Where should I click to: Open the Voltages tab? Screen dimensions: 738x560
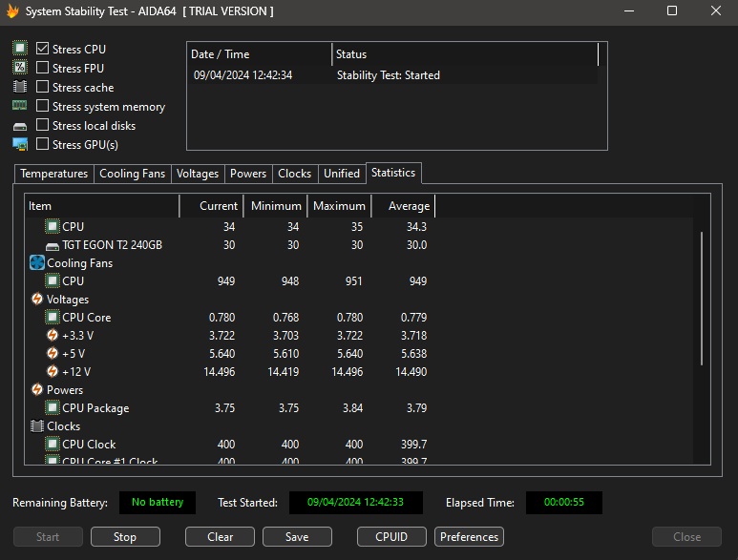tap(198, 174)
